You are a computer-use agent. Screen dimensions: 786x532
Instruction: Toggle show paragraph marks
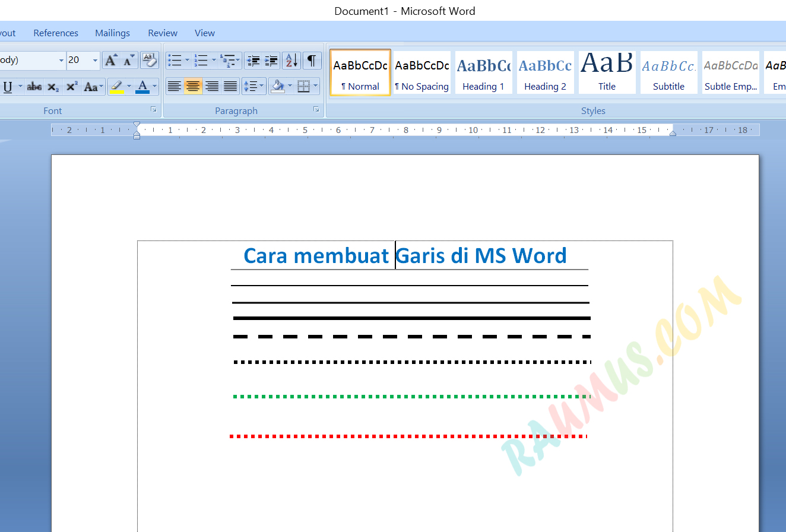point(312,60)
